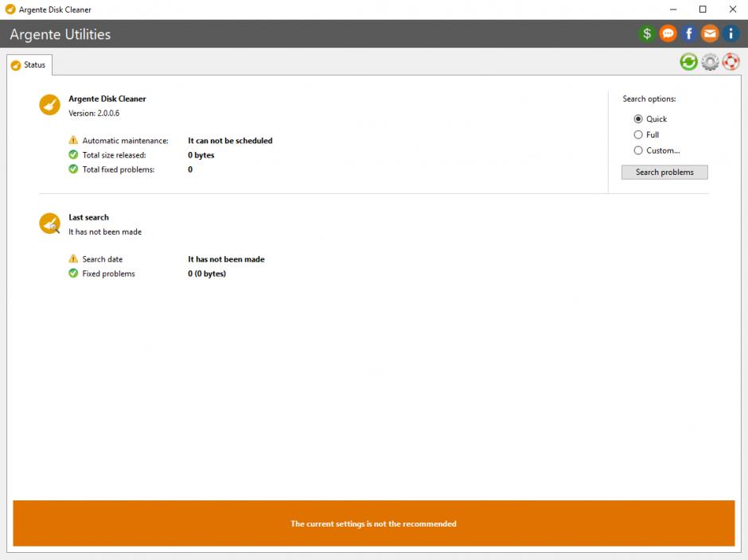748x560 pixels.
Task: Close the Argente Disk Cleaner window
Action: [733, 9]
